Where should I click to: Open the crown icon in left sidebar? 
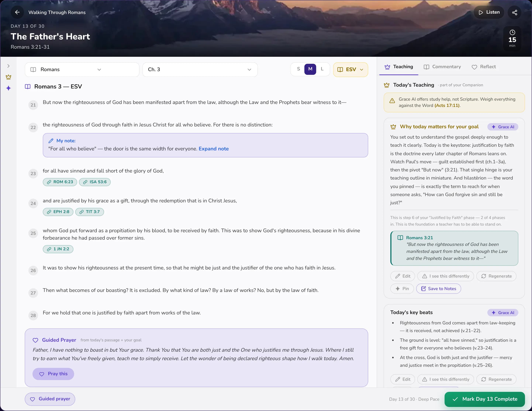click(x=8, y=77)
